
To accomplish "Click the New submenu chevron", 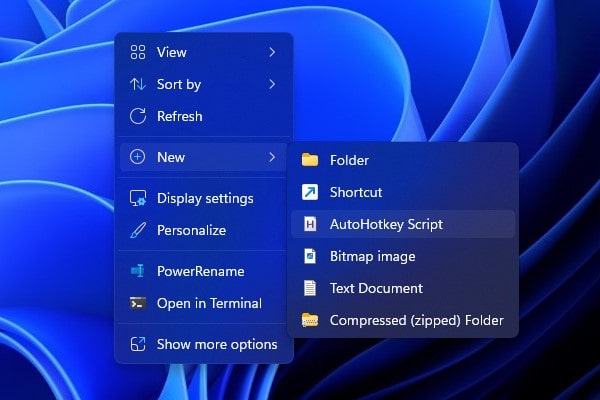I will point(272,157).
